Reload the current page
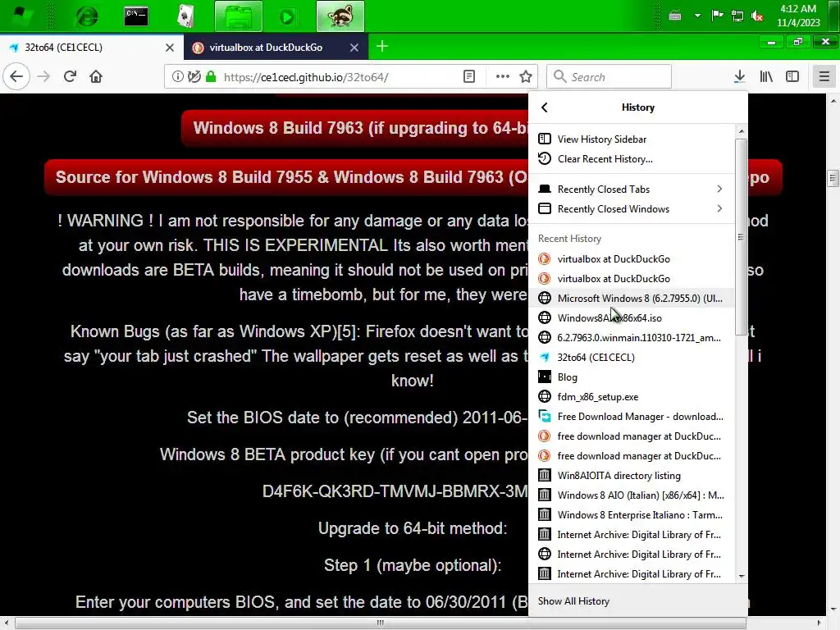Screen dimensions: 840x630 70,76
